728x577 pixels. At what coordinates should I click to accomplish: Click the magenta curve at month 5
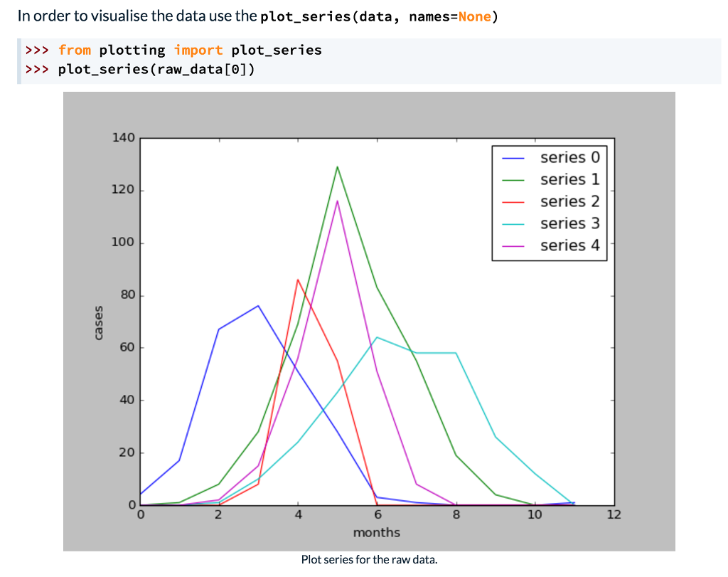coord(338,202)
